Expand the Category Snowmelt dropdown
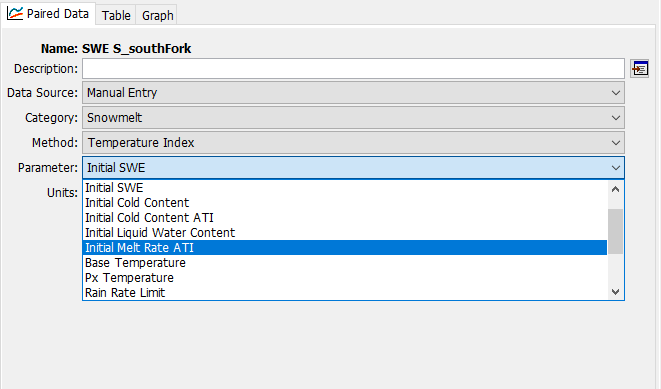 pos(353,118)
